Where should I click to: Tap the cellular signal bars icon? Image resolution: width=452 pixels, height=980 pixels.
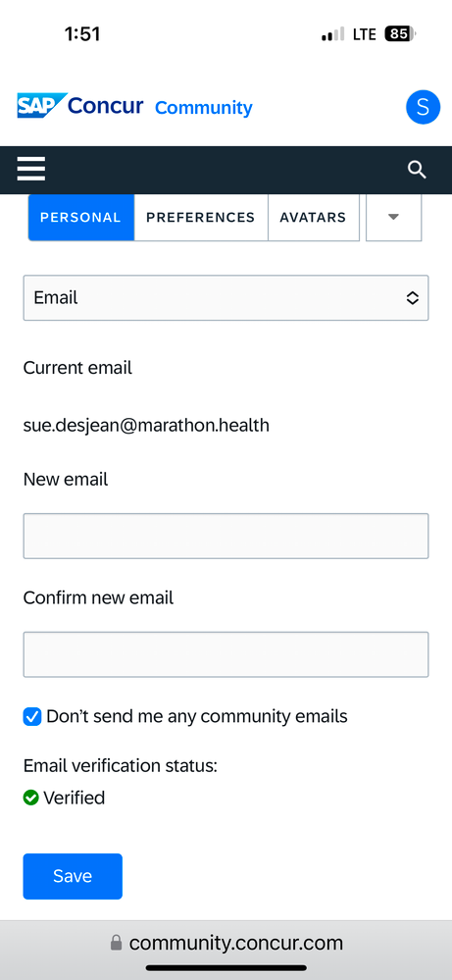(332, 34)
